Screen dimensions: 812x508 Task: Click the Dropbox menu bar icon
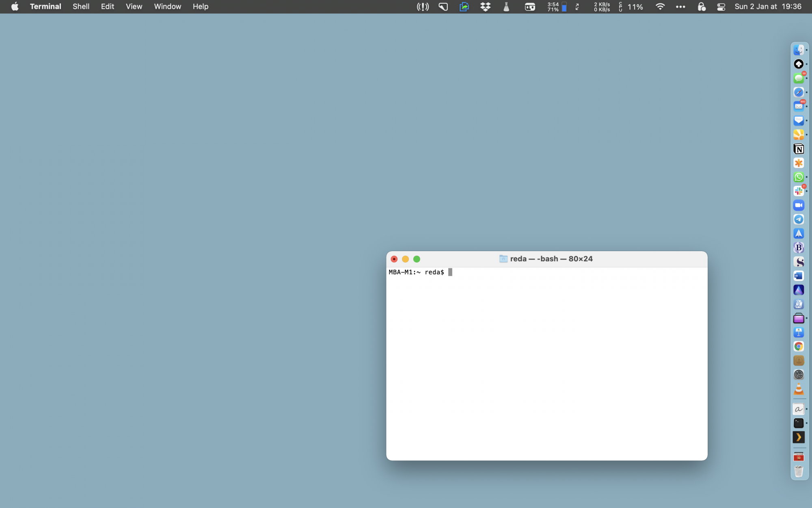point(486,7)
